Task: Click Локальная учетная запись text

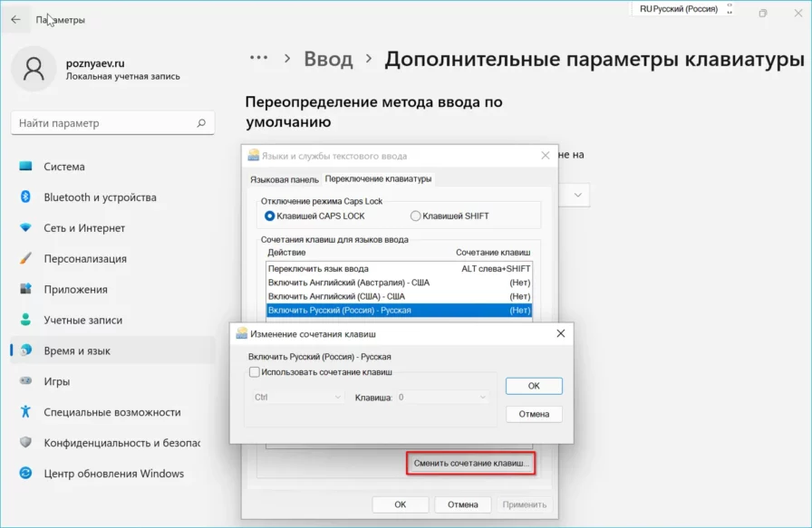Action: tap(122, 76)
